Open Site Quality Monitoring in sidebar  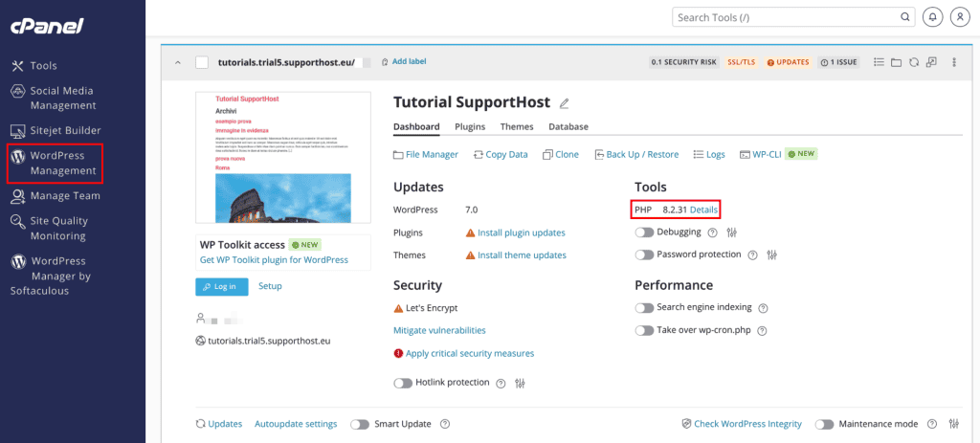click(x=50, y=228)
